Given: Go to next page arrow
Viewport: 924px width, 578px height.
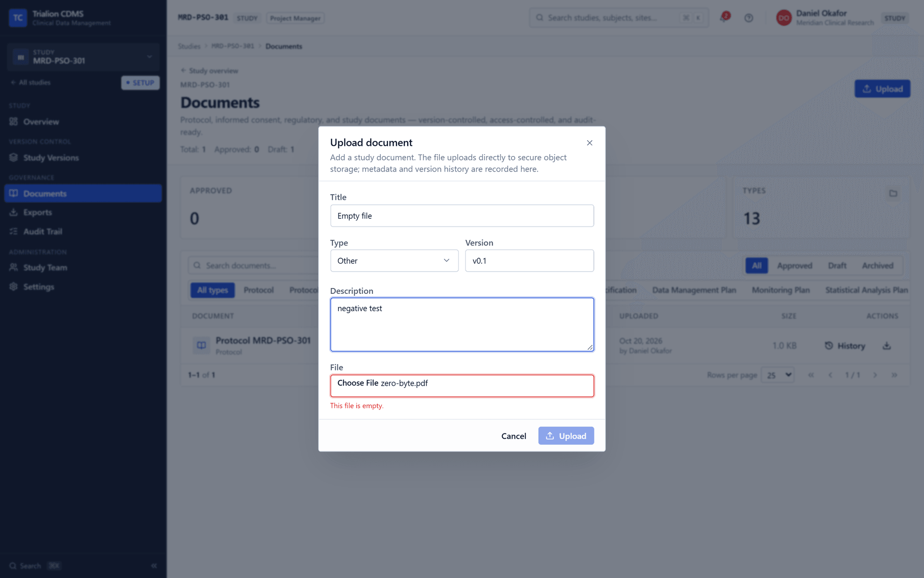Looking at the screenshot, I should tap(875, 375).
